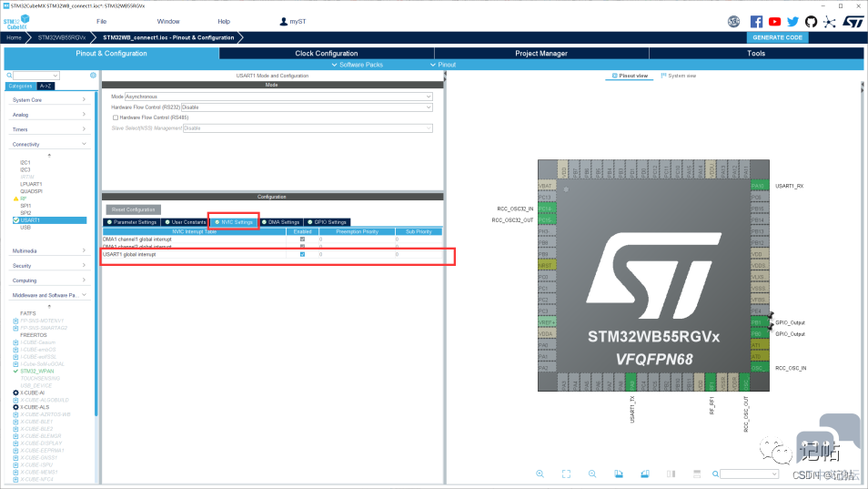Viewport: 868px width, 489px height.
Task: Open the pin search combo box
Action: click(750, 474)
